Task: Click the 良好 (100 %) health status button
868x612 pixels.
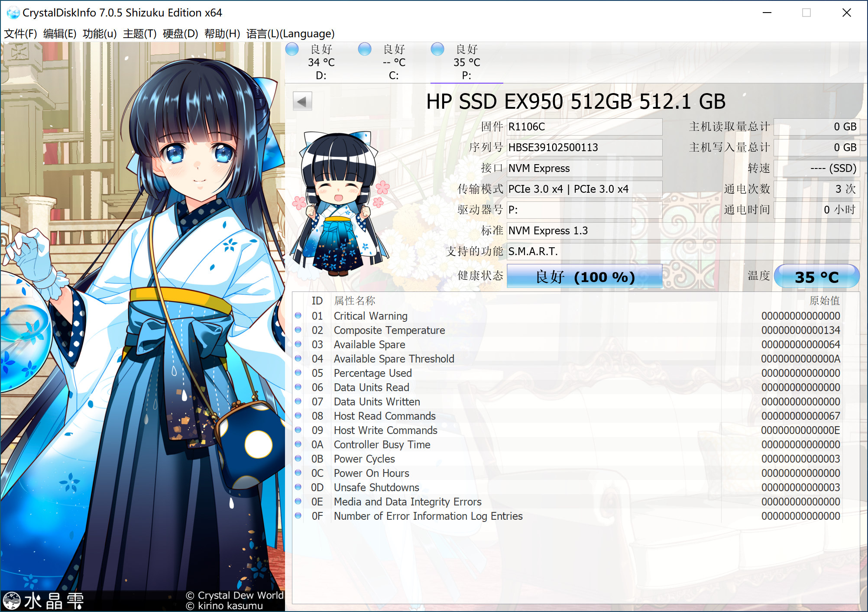Action: [584, 276]
